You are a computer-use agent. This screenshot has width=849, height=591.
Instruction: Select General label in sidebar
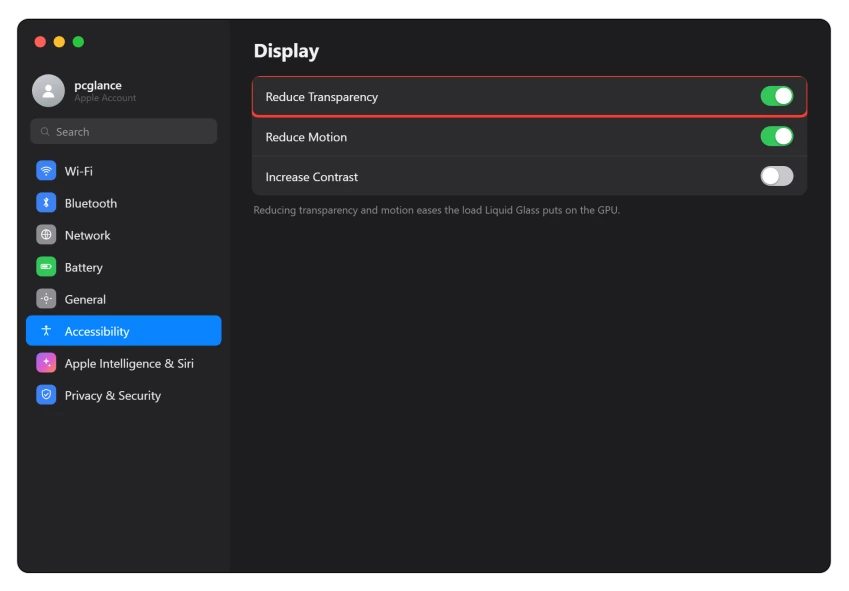(85, 299)
